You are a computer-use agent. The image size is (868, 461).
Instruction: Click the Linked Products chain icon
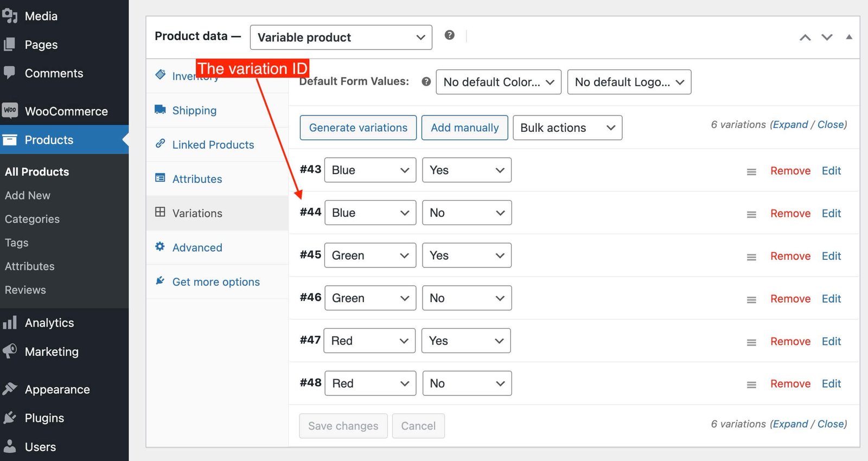click(160, 144)
